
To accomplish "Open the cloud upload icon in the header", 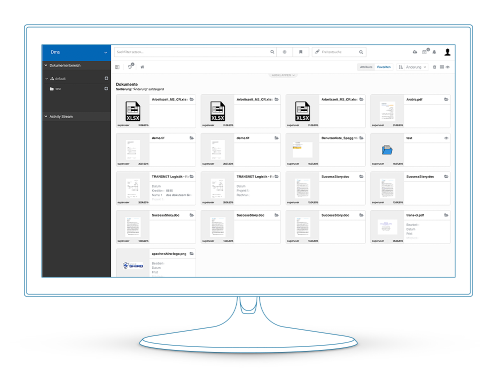I will (x=415, y=52).
